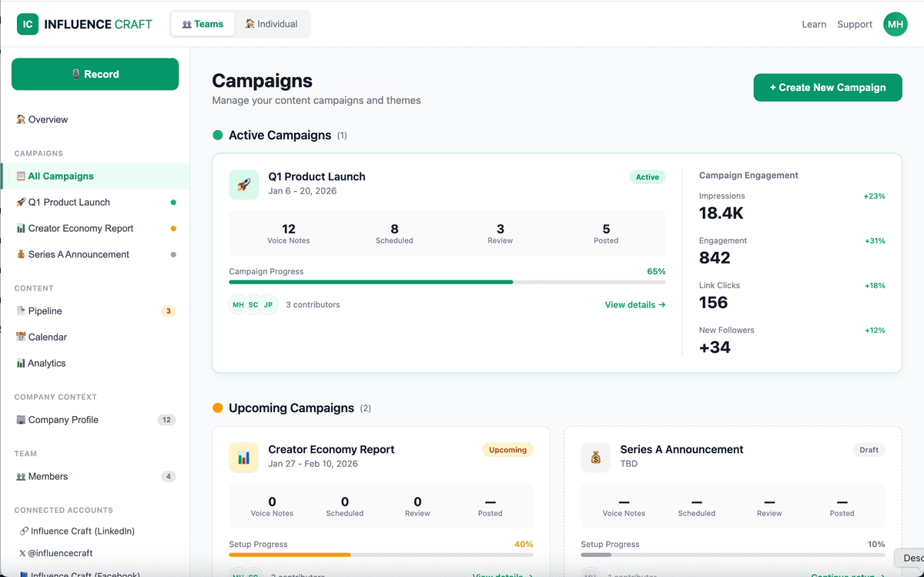Open the Overview page

[x=46, y=119]
